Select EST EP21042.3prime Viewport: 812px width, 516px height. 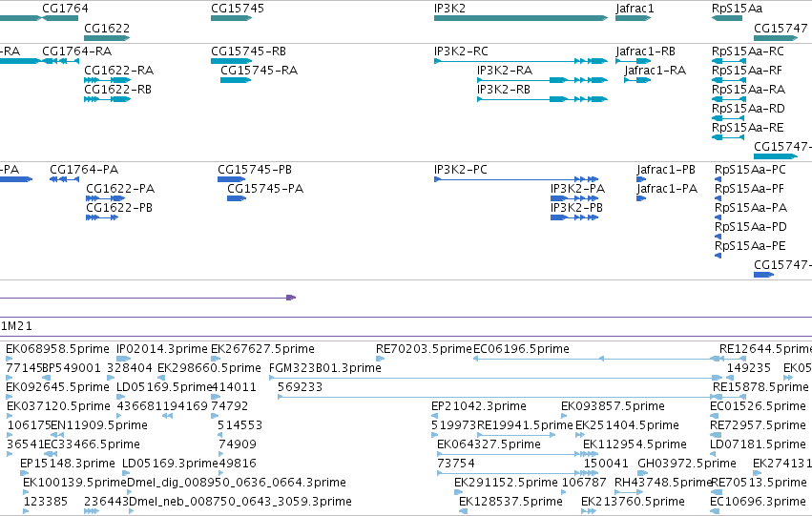click(x=478, y=406)
